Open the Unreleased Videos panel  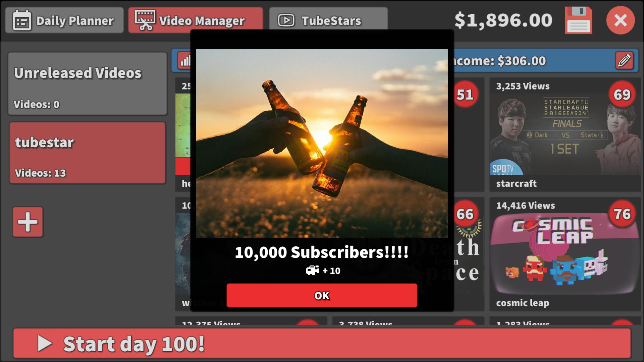point(87,84)
